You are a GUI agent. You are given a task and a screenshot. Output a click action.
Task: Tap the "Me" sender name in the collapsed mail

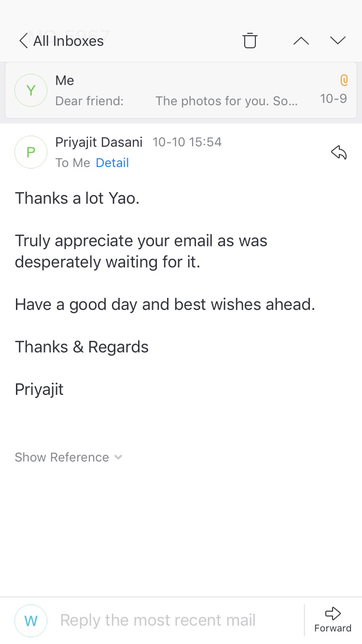point(65,80)
